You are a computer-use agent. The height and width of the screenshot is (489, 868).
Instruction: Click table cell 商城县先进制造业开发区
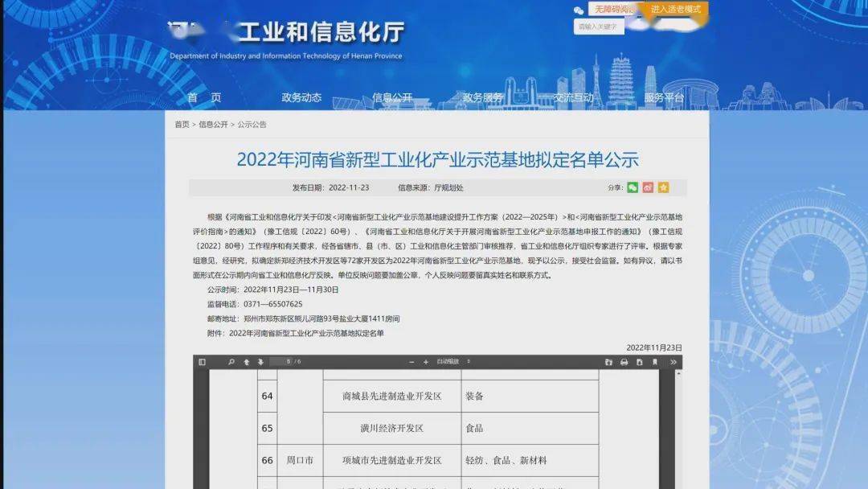[392, 396]
